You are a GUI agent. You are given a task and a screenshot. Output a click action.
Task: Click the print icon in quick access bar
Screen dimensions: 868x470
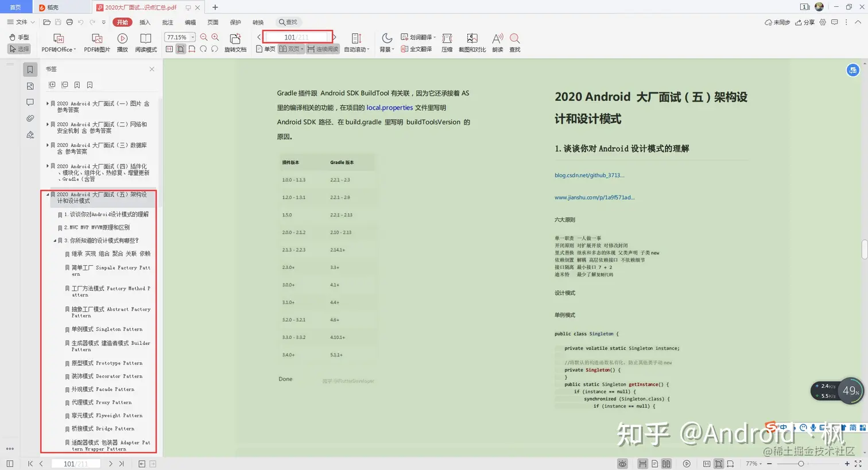69,22
